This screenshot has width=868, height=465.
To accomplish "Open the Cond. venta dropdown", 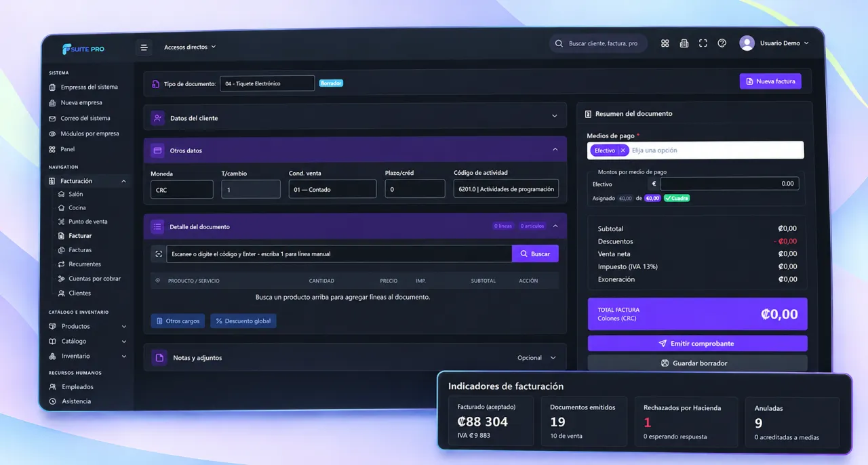I will point(332,189).
